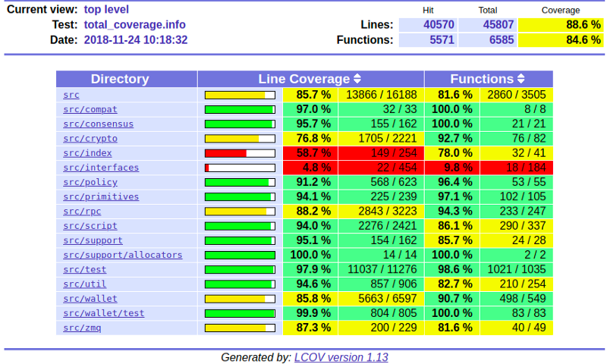Open src/interfaces coverage details
Image resolution: width=607 pixels, height=364 pixels.
coord(101,168)
